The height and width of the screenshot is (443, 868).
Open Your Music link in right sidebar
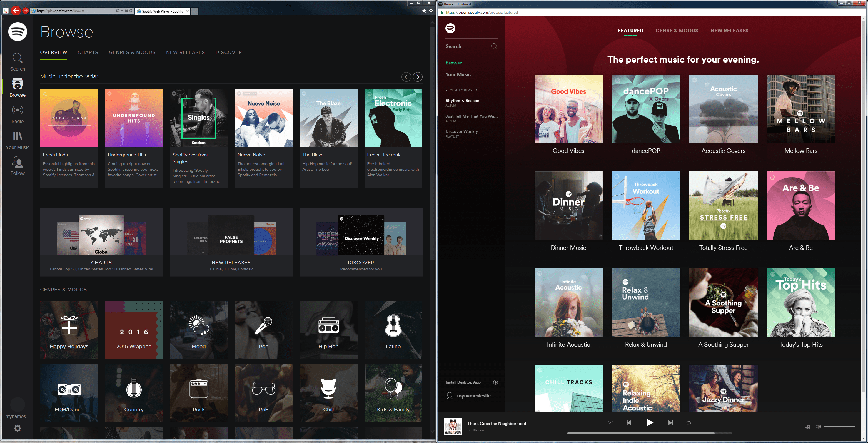[458, 74]
